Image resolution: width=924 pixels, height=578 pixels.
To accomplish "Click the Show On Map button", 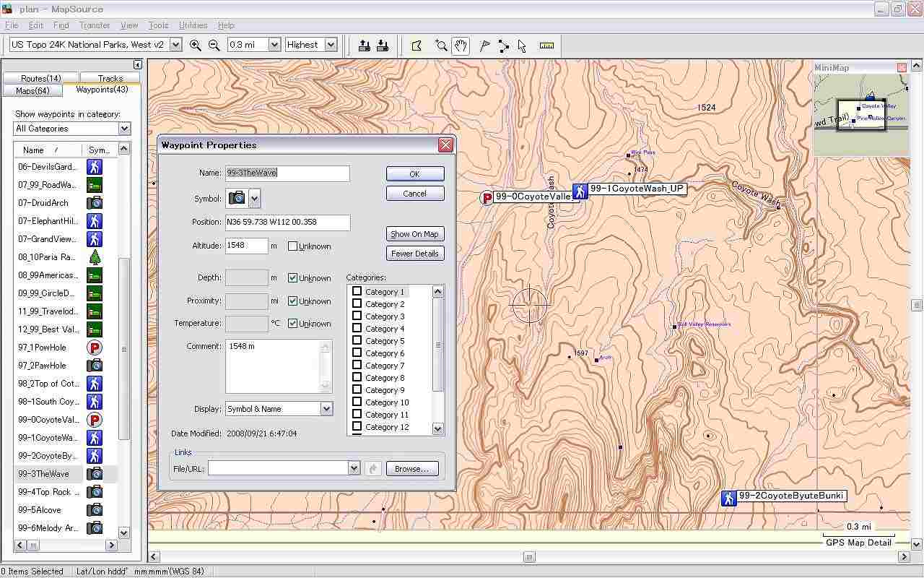I will tap(414, 234).
